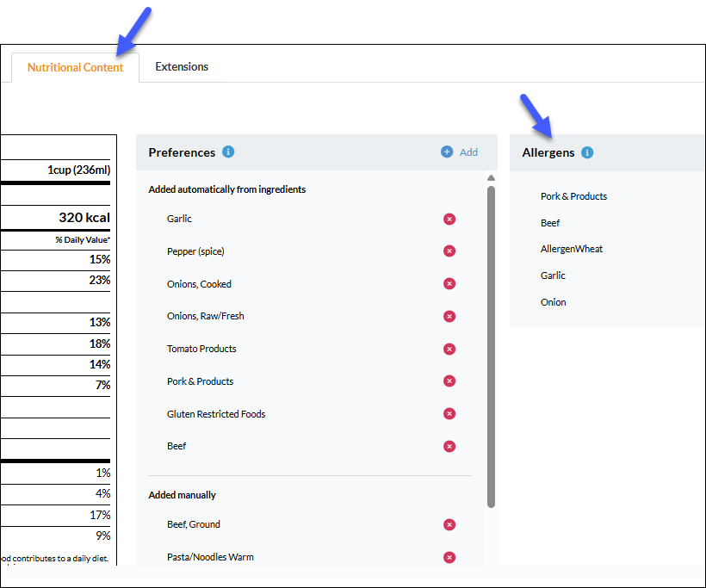706x588 pixels.
Task: Select Beef in the Preferences list
Action: (176, 446)
